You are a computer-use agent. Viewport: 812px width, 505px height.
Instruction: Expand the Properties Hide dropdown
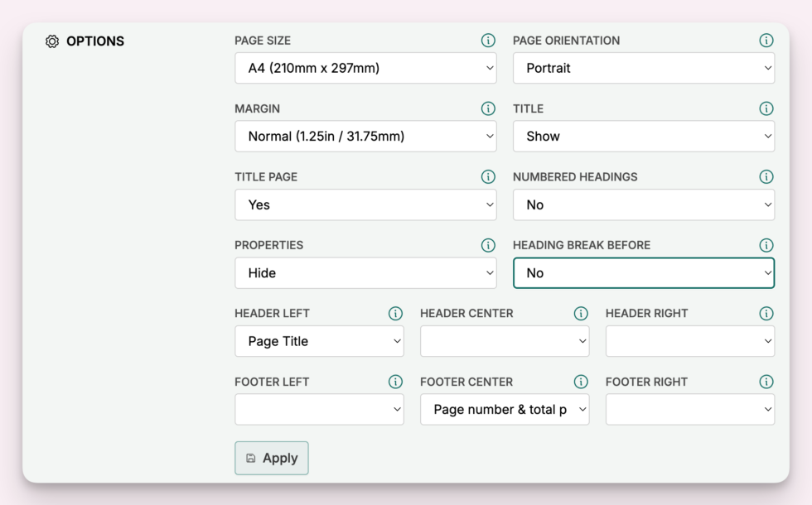tap(365, 272)
